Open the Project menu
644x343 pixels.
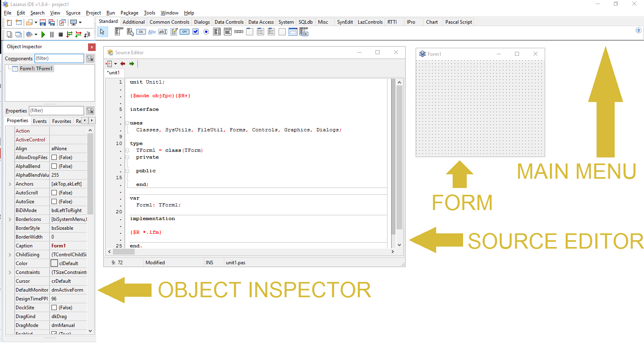coord(93,13)
